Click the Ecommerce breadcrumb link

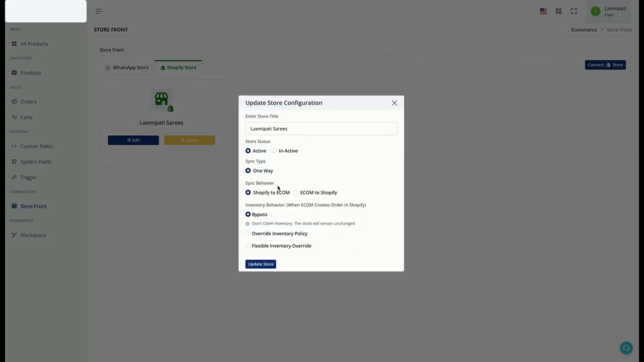click(584, 30)
